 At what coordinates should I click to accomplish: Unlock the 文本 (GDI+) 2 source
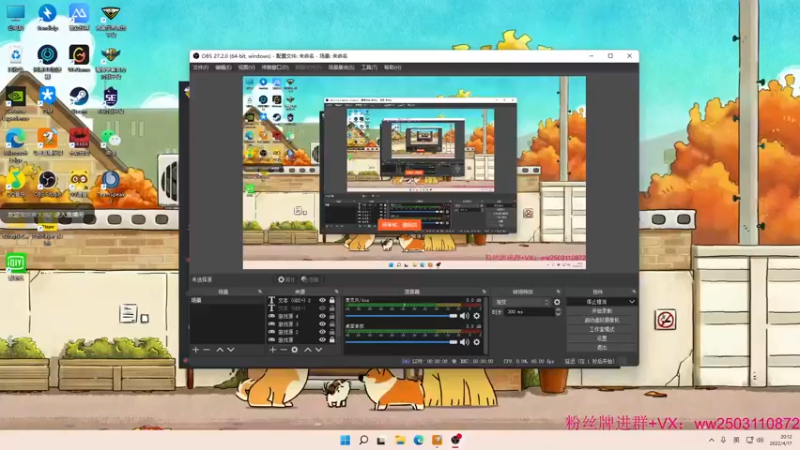click(332, 301)
